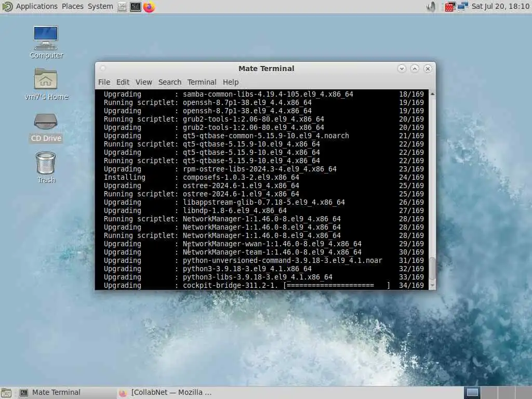
Task: Select the first workspace in switcher
Action: click(x=472, y=393)
